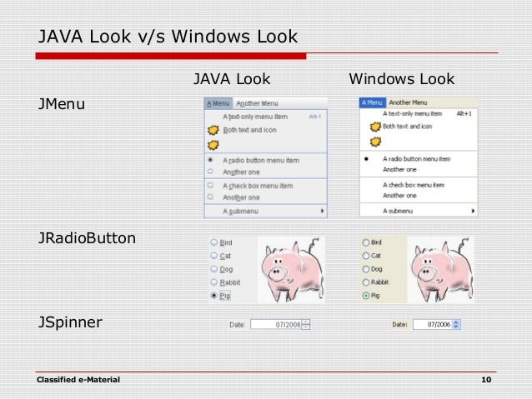The width and height of the screenshot is (532, 399).
Task: Click the Java look Date spinner field
Action: [276, 324]
